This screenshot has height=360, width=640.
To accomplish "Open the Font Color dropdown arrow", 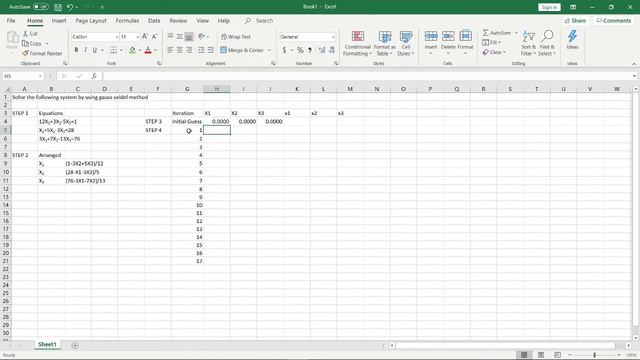I will click(x=156, y=50).
